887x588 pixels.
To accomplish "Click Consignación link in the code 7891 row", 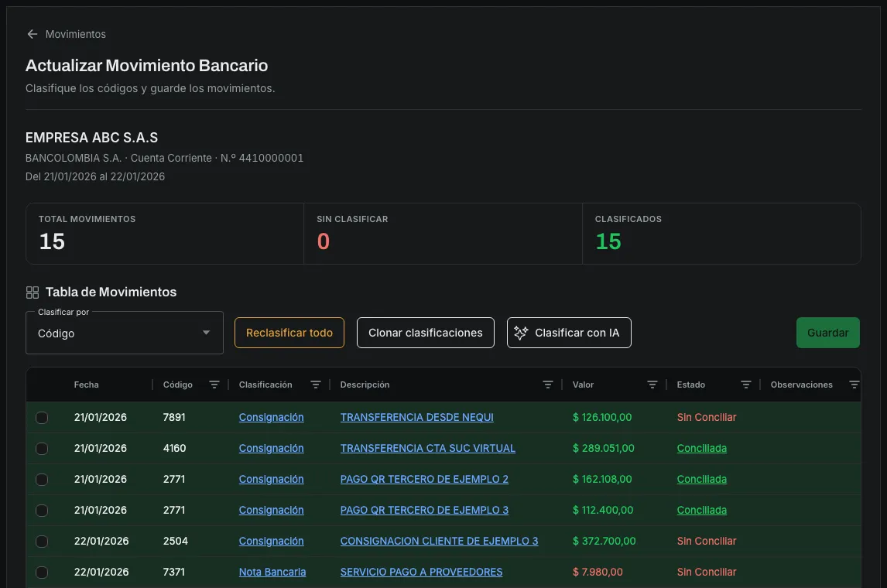I will (x=271, y=417).
